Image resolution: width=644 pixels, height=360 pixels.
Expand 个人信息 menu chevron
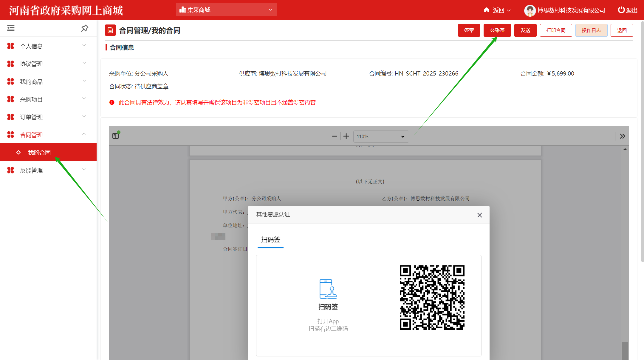tap(84, 45)
